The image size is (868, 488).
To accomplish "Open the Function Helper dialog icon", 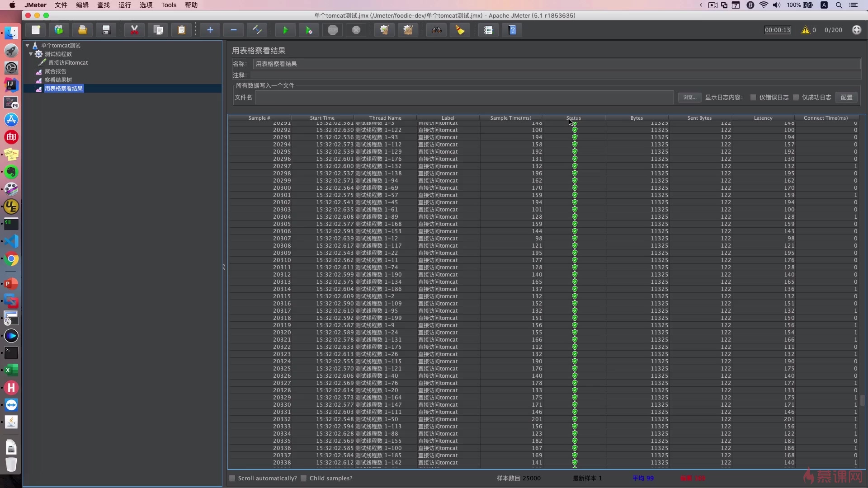I will point(488,30).
